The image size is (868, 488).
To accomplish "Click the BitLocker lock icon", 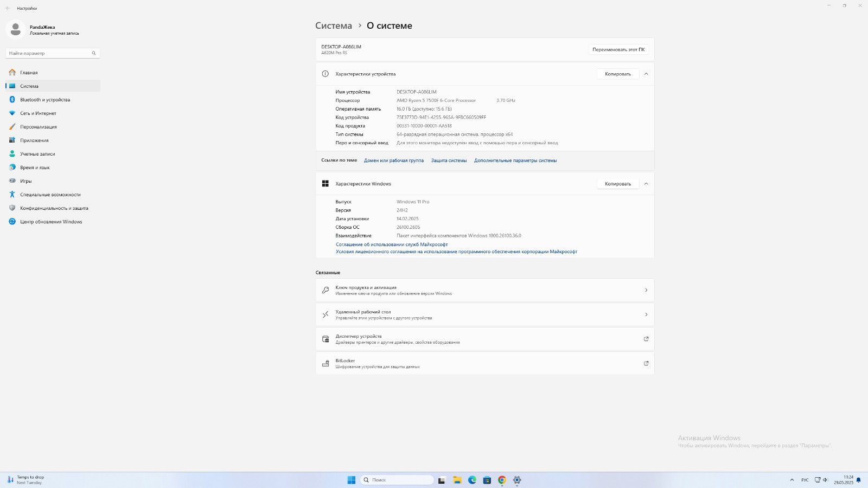I will (325, 363).
